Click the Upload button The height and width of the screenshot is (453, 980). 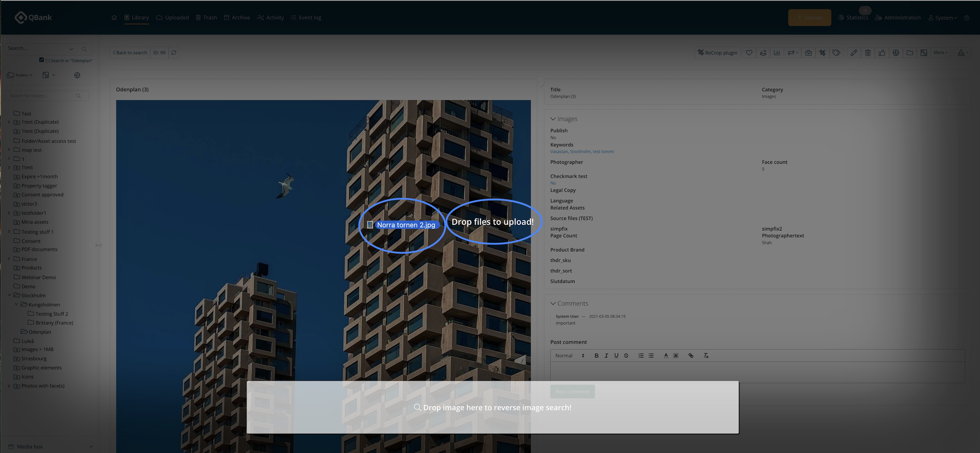(810, 18)
